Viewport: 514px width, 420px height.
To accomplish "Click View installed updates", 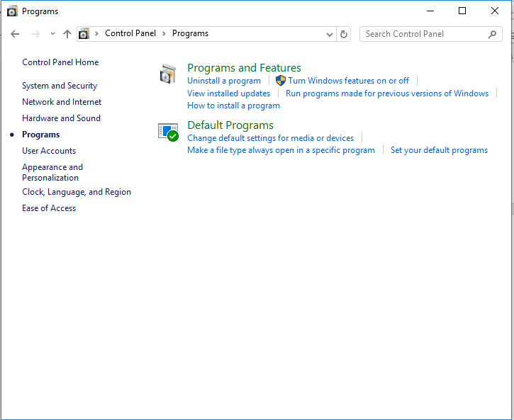I will click(228, 93).
